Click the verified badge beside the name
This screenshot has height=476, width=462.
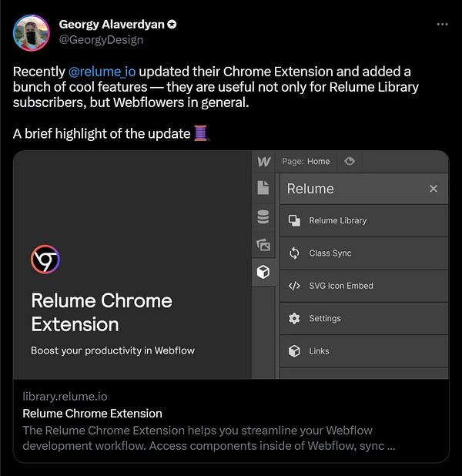172,25
